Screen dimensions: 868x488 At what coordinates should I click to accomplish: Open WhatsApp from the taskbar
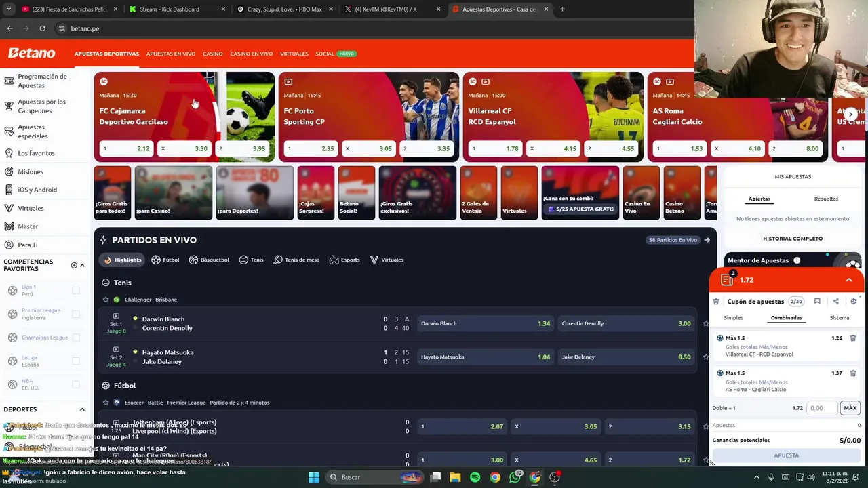tap(515, 477)
